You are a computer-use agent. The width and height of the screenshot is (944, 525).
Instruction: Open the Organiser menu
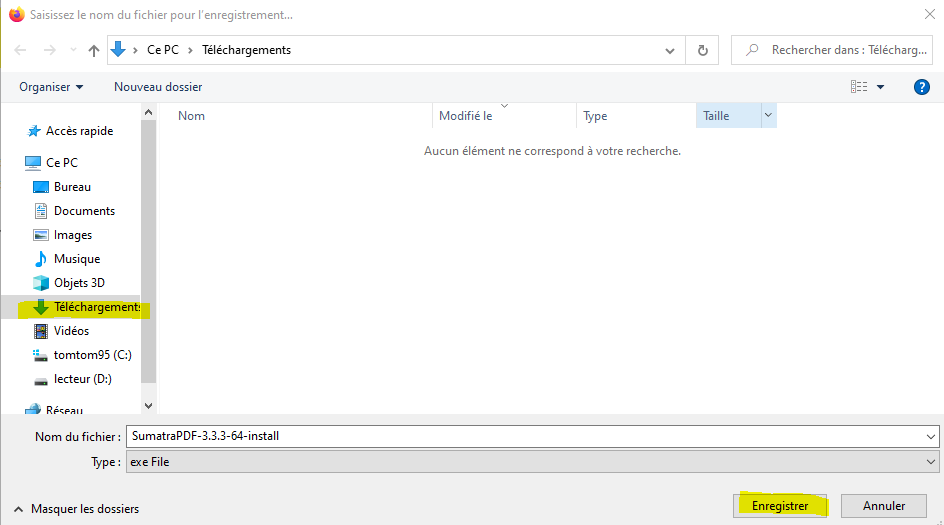[51, 87]
